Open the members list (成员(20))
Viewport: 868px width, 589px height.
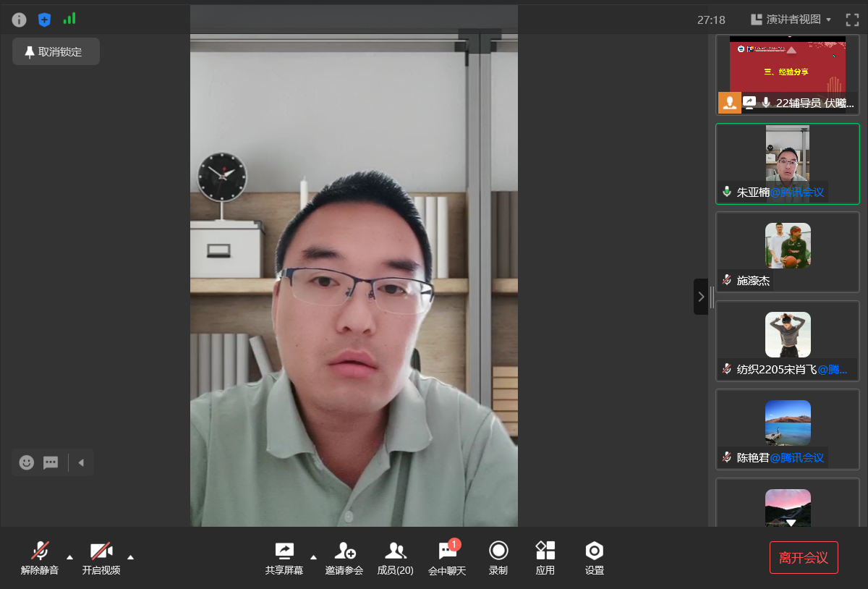(x=395, y=557)
